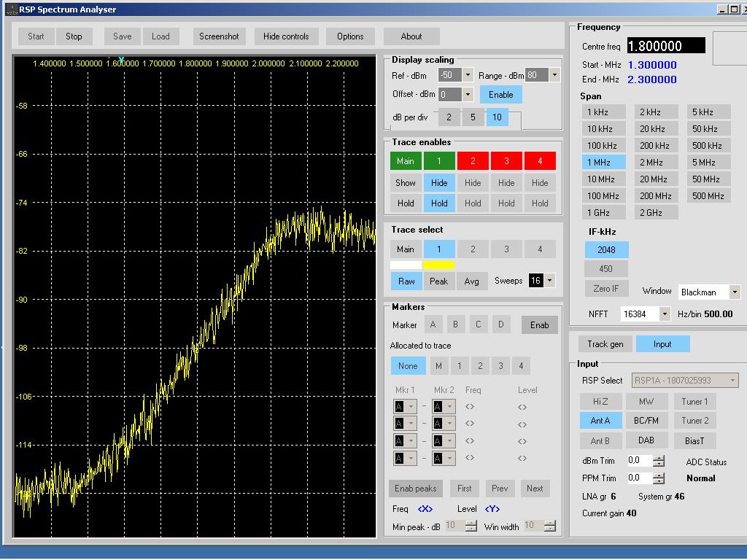Select Zero IF mode
This screenshot has width=747, height=560.
(606, 289)
